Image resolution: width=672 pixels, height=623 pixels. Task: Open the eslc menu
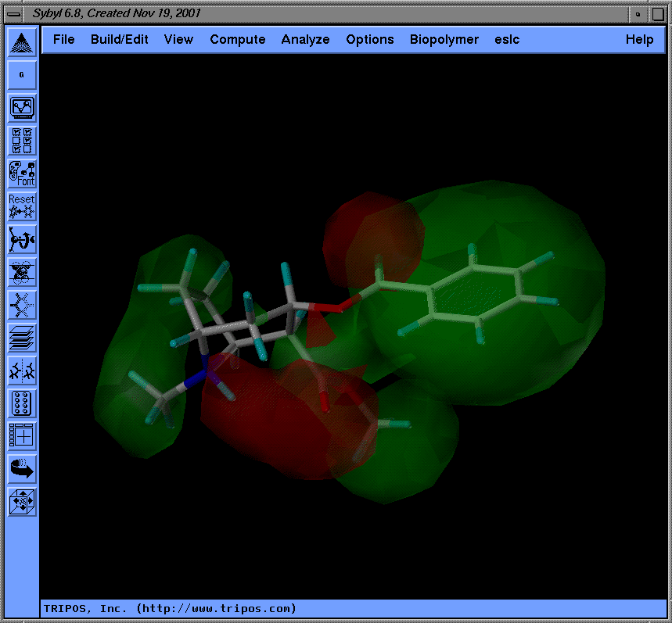[x=507, y=39]
